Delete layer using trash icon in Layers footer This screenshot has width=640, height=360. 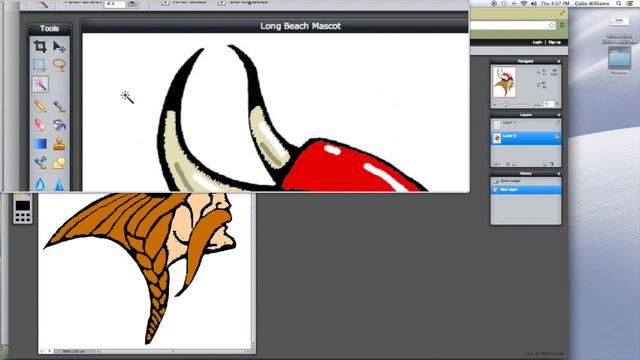point(552,164)
